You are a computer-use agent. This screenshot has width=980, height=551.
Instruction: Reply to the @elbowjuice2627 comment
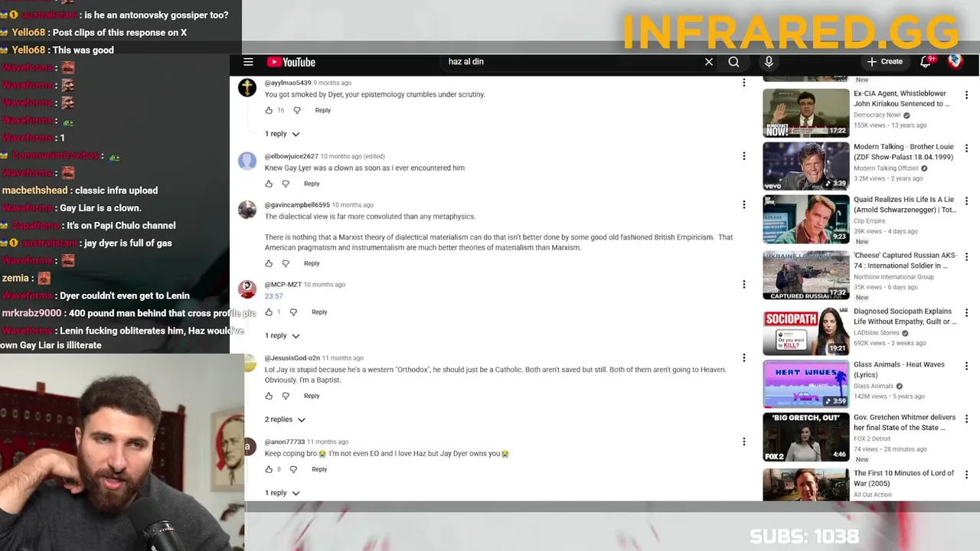click(312, 184)
